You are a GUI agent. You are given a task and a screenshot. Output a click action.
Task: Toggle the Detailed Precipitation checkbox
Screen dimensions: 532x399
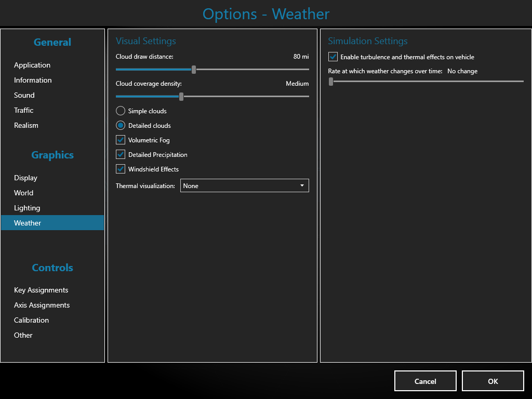[121, 154]
